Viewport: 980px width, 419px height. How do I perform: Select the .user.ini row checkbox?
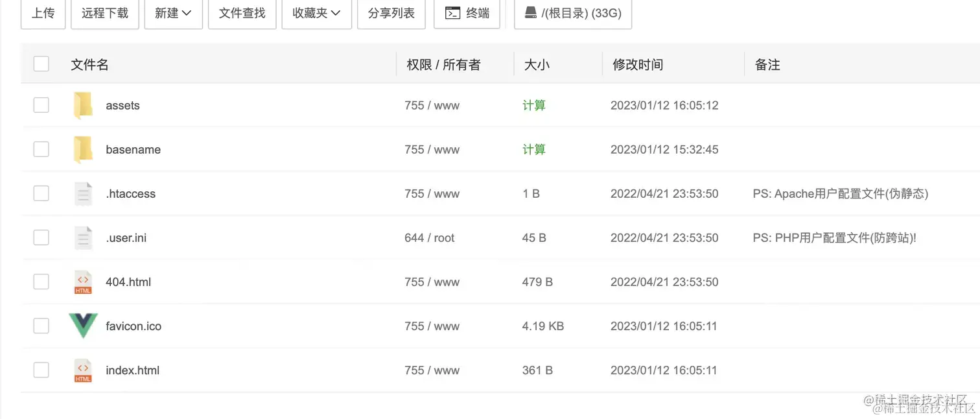point(41,237)
